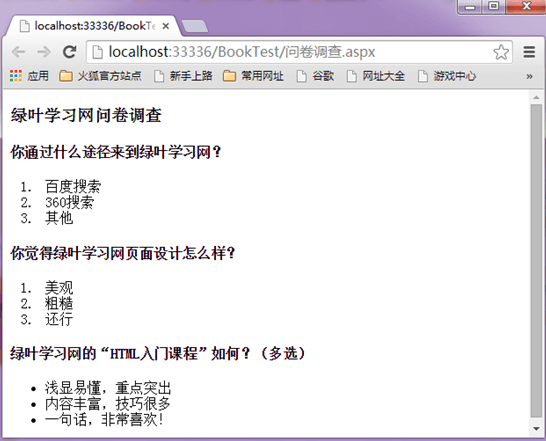
Task: Click the list item 360搜索
Action: click(70, 202)
